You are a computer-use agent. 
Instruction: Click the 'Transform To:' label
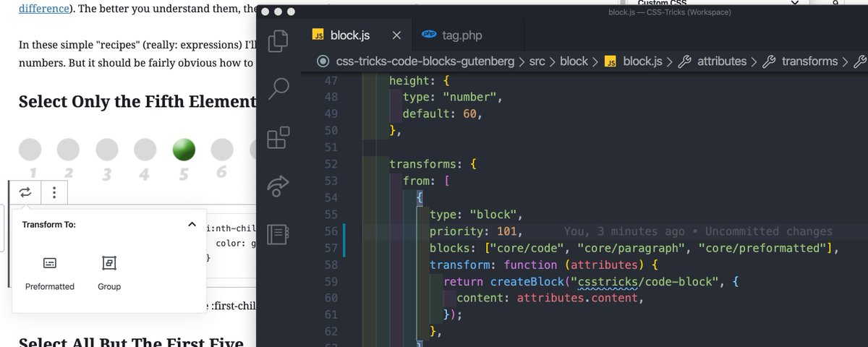[x=49, y=225]
